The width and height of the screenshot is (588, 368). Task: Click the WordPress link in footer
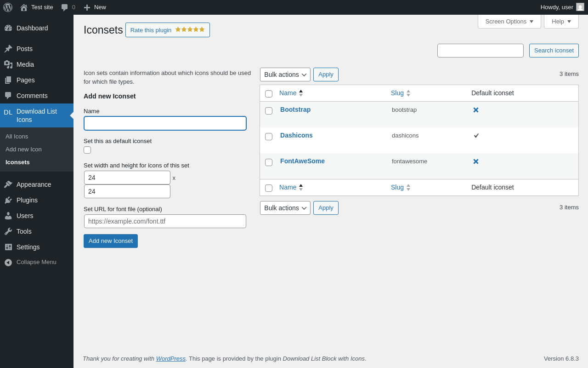click(171, 358)
